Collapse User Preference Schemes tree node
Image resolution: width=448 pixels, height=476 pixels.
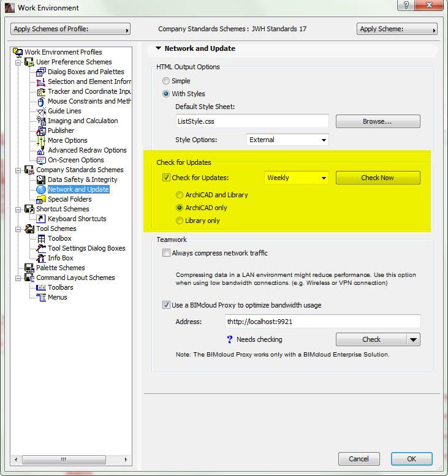point(18,62)
